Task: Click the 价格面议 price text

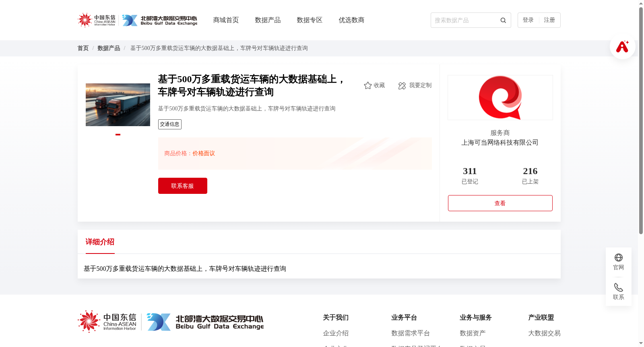Action: [204, 154]
